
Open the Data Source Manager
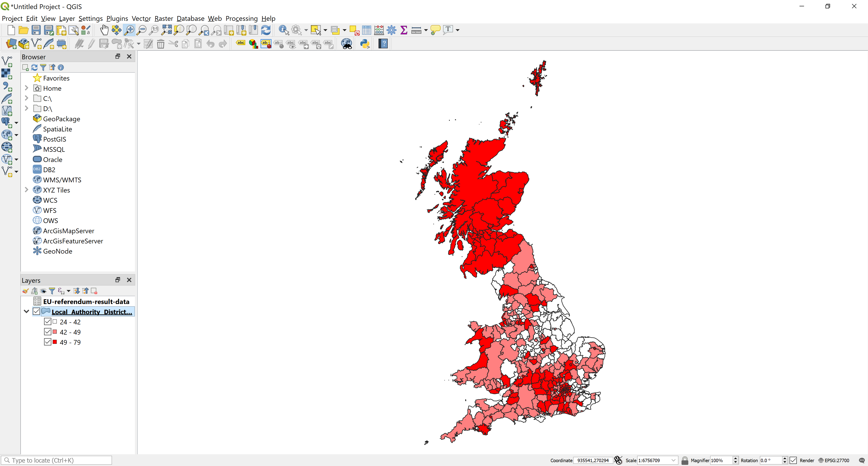coord(11,44)
